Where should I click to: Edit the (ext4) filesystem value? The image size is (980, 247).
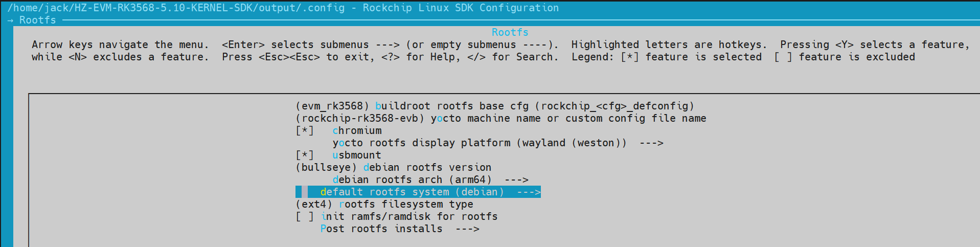tap(314, 204)
